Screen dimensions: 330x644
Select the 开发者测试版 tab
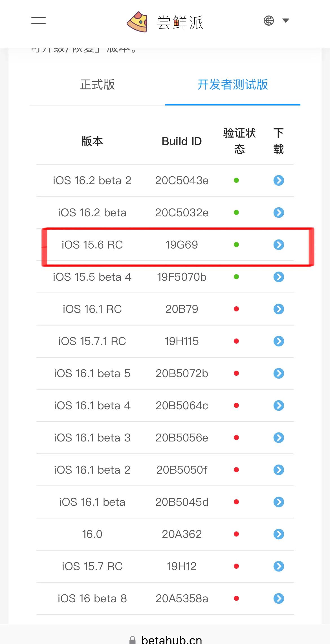(x=233, y=85)
